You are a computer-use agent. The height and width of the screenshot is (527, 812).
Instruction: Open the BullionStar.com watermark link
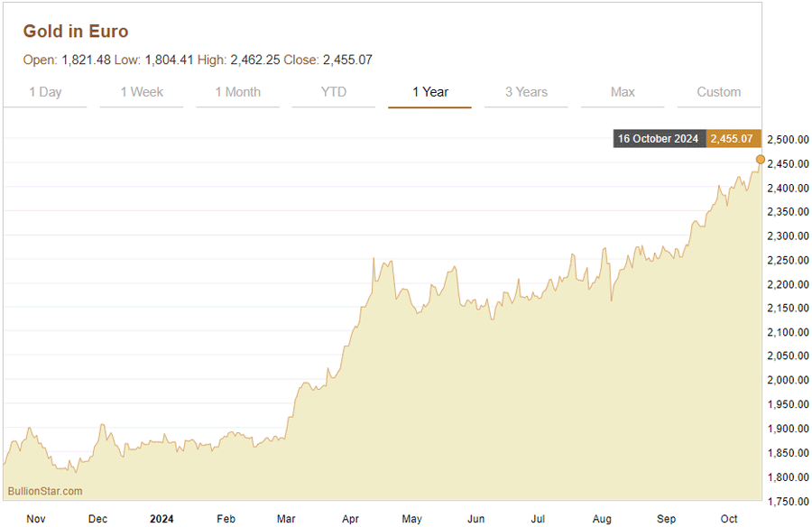(x=44, y=491)
